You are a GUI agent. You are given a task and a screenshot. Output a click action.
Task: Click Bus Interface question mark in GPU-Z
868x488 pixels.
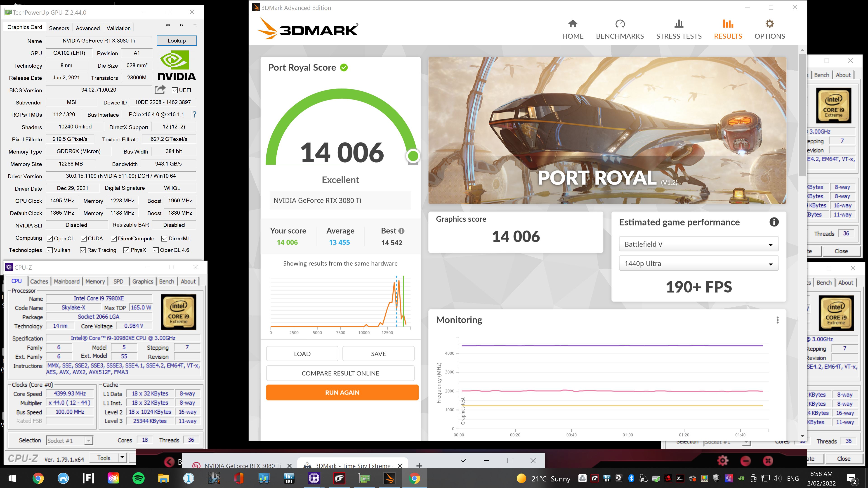click(x=194, y=115)
